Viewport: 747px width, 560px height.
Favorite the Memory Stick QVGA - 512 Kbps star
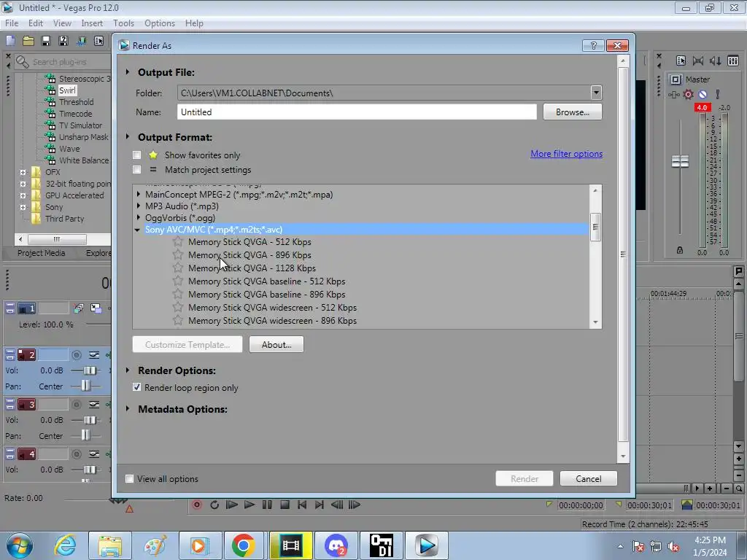coord(178,241)
